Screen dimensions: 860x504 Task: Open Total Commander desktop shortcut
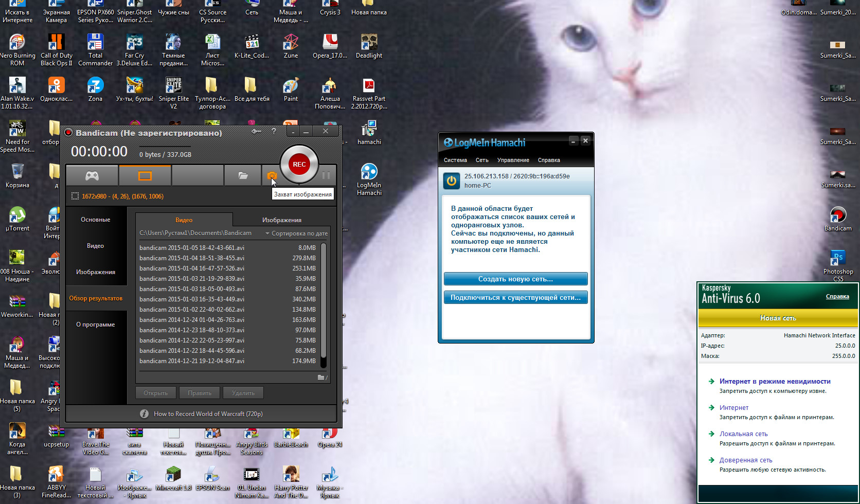95,49
